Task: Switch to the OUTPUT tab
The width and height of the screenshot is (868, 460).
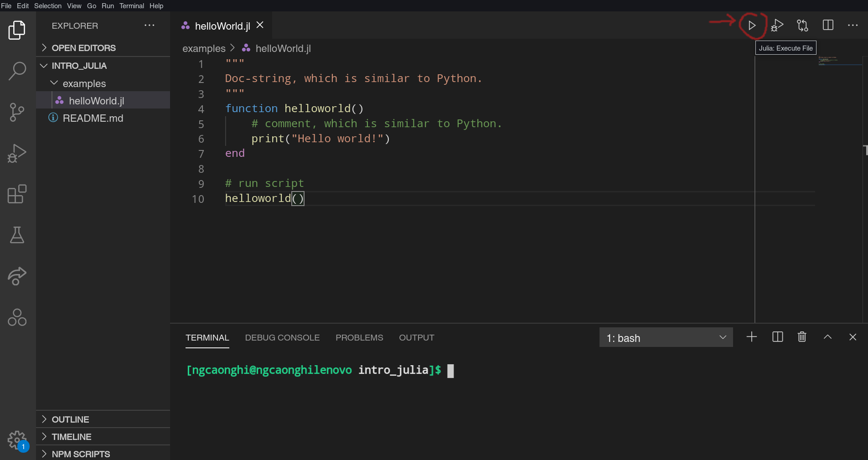Action: pyautogui.click(x=417, y=338)
